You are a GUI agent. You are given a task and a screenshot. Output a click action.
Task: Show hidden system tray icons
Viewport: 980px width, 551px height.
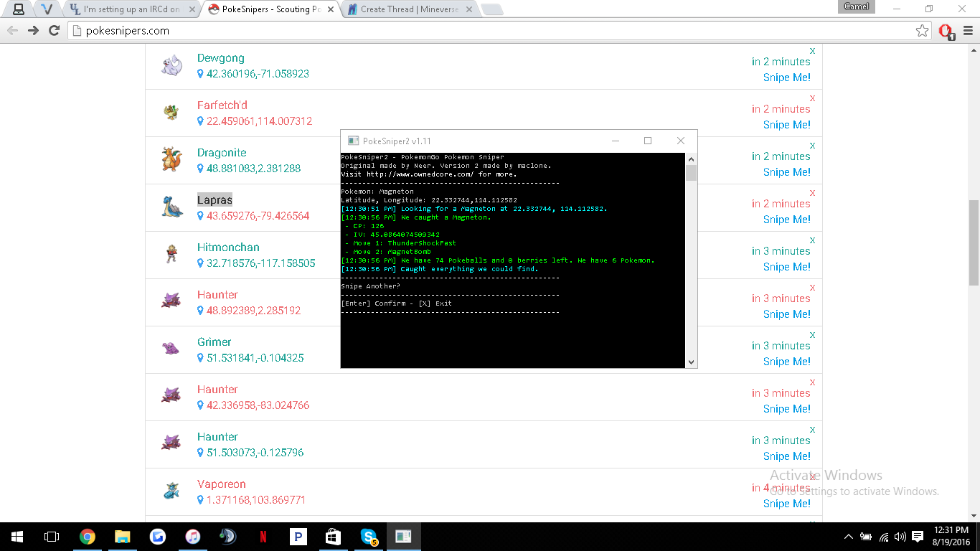coord(849,536)
